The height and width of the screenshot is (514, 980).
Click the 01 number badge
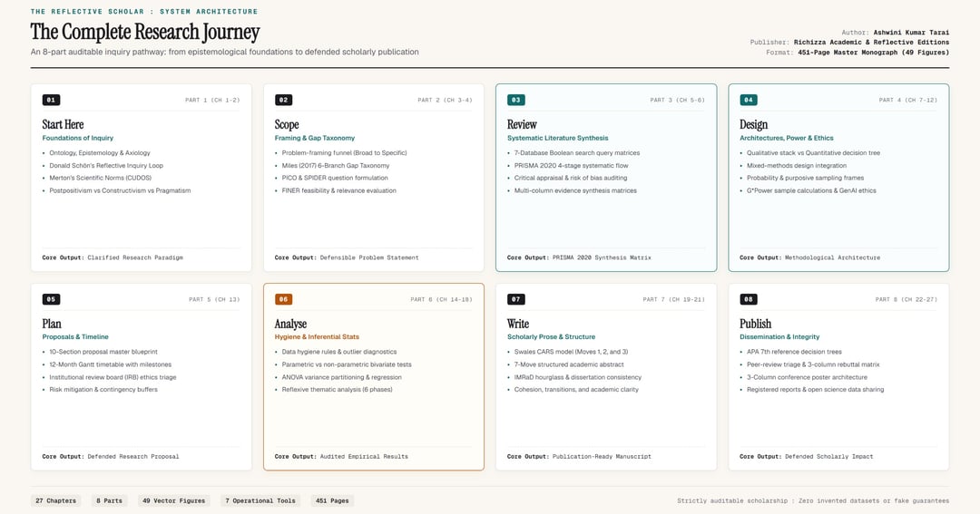[x=51, y=100]
